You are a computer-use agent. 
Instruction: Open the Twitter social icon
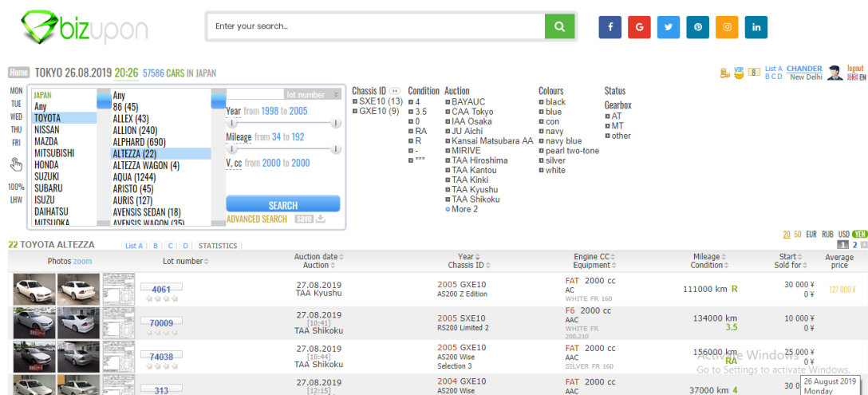(x=669, y=27)
